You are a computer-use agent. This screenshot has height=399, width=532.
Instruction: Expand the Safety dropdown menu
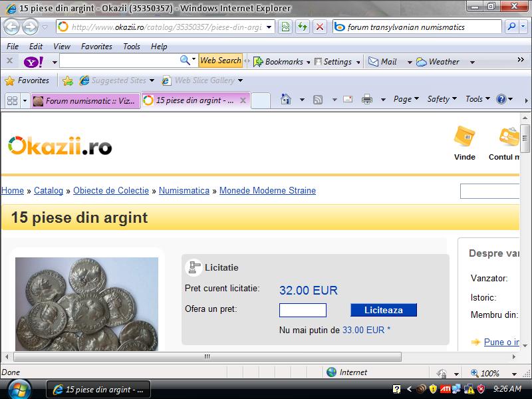(x=442, y=99)
